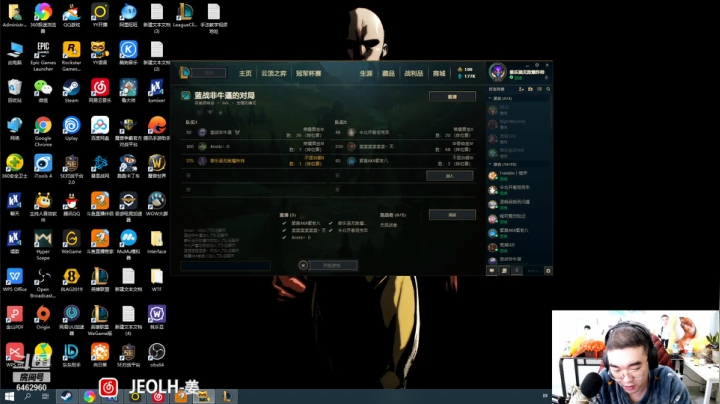The height and width of the screenshot is (404, 720).
Task: Open the 360 security guard shortcut
Action: 14,166
